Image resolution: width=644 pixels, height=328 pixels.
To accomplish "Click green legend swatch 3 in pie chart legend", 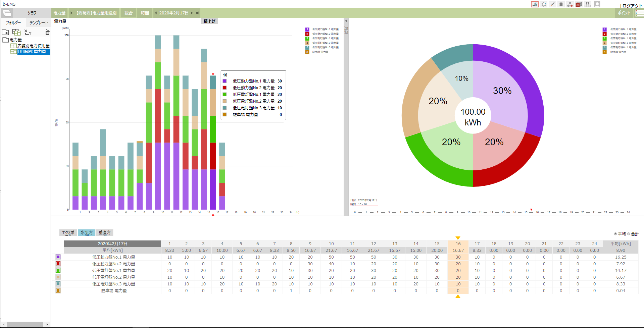I will [x=604, y=39].
